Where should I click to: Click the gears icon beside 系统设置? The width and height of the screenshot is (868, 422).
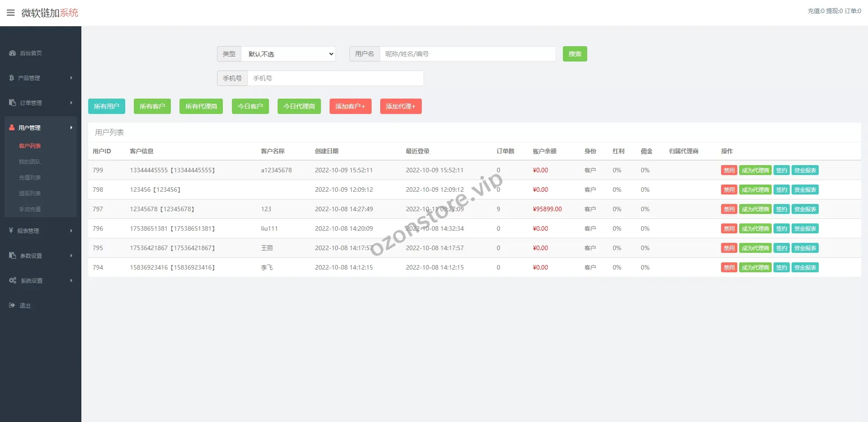12,280
